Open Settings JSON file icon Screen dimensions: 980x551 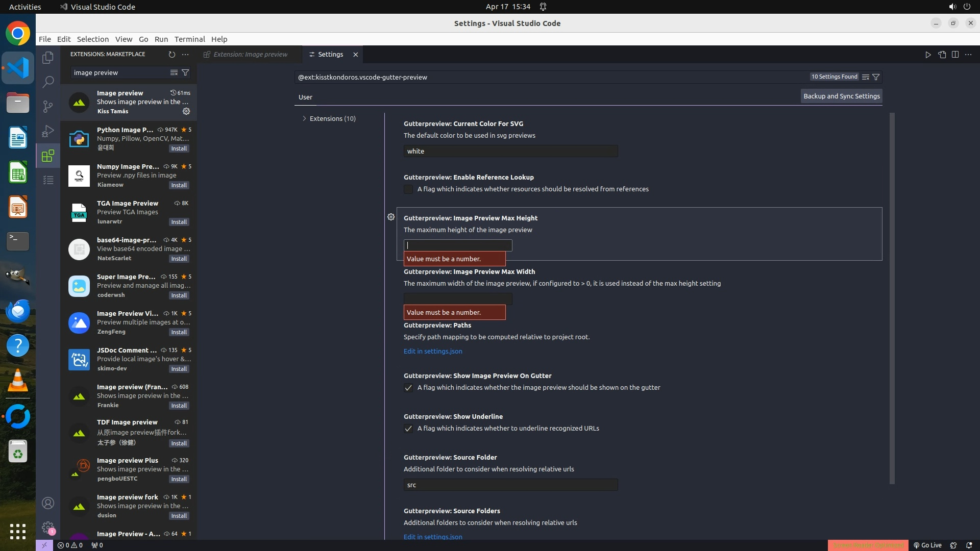[x=942, y=55]
